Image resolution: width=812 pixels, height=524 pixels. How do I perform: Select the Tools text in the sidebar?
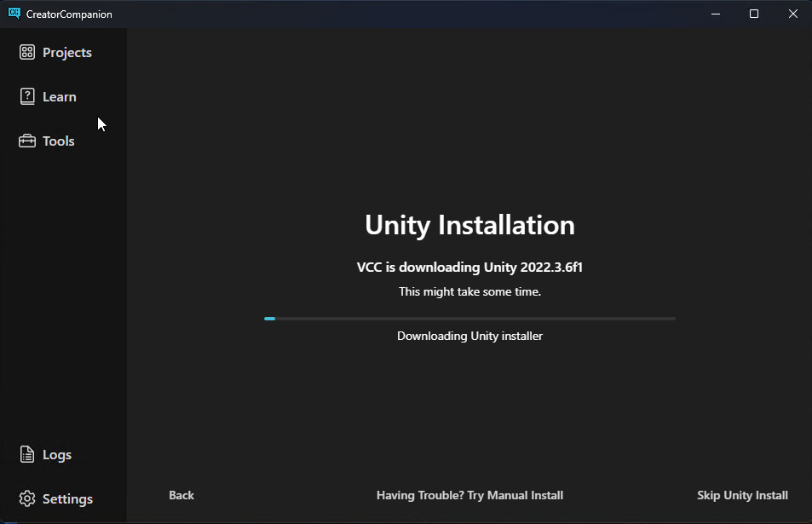[59, 141]
